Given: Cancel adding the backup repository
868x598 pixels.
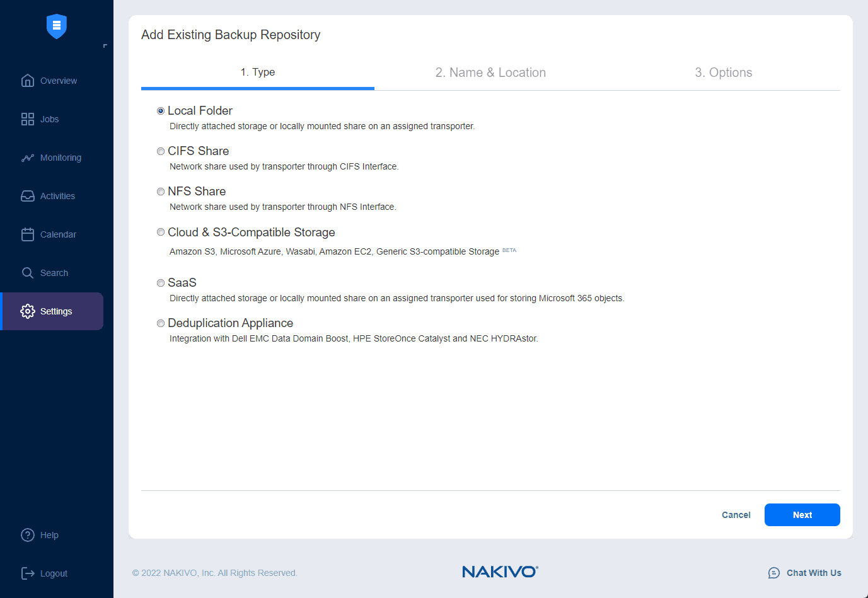Looking at the screenshot, I should [736, 515].
